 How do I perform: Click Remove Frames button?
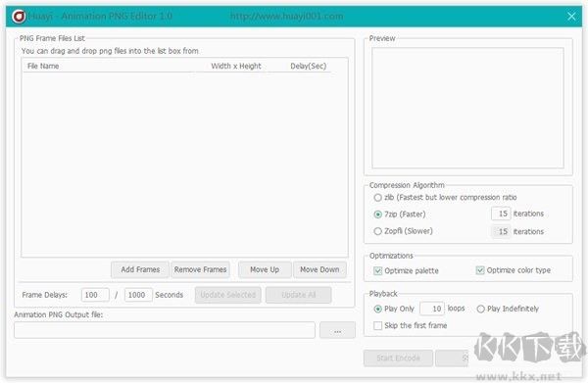coord(200,269)
